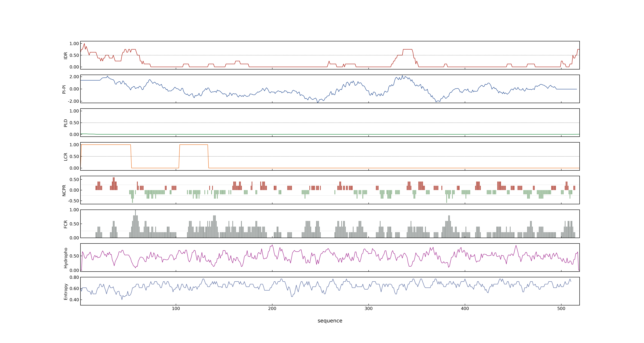Viewport: 644px width, 343px height.
Task: Click the Hydropho y-axis label
Action: (66, 258)
